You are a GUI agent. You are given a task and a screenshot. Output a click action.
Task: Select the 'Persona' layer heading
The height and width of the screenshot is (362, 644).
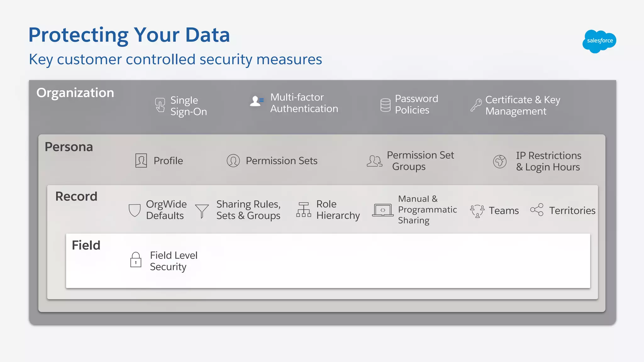point(69,147)
